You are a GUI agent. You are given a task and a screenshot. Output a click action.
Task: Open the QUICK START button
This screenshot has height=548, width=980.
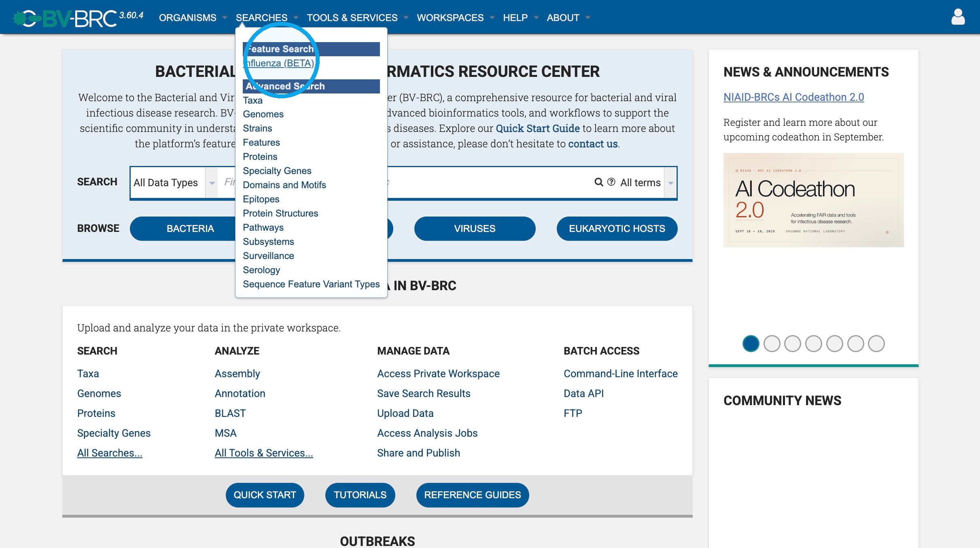pyautogui.click(x=265, y=495)
